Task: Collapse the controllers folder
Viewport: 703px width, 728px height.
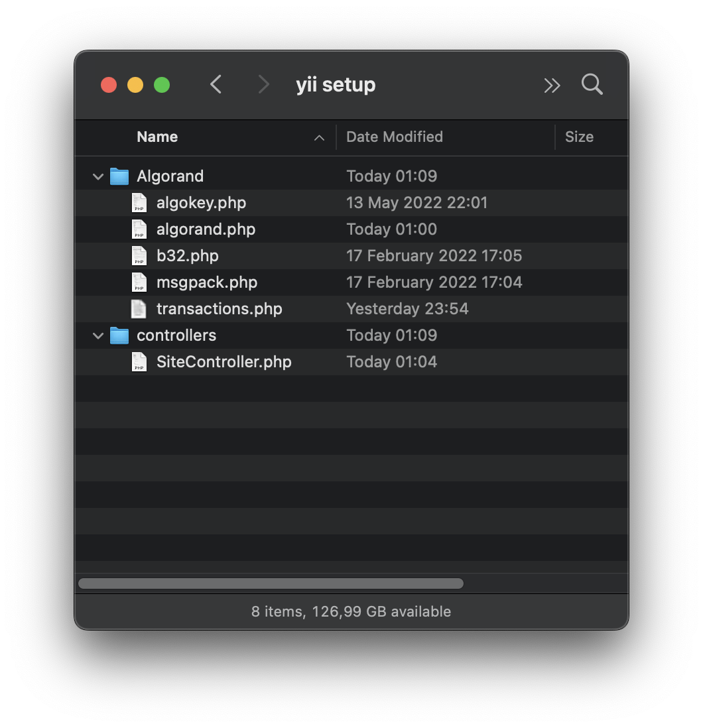Action: click(98, 335)
